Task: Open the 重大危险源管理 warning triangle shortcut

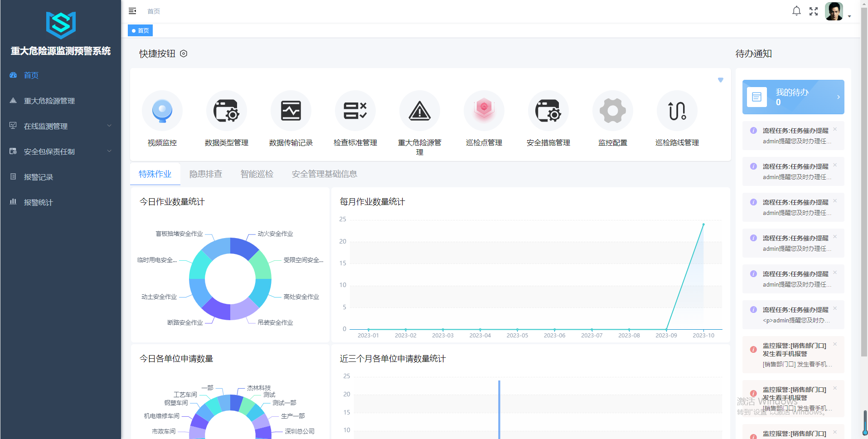Action: [x=420, y=111]
